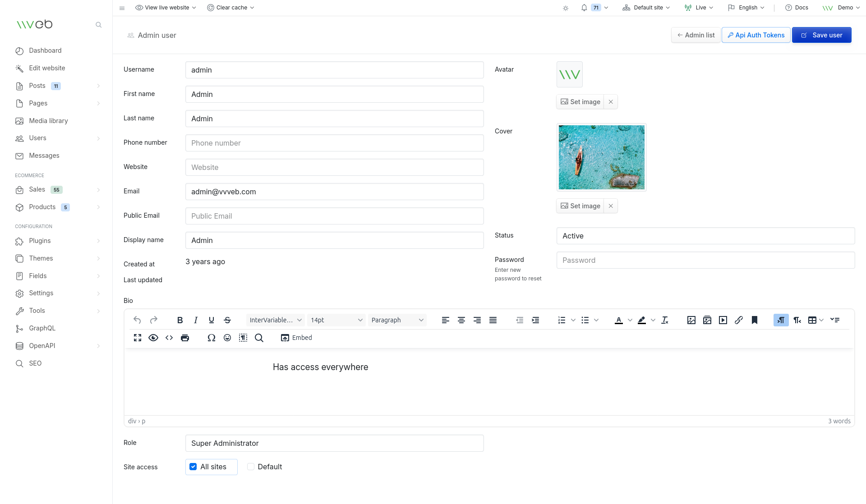The image size is (866, 504).
Task: Open Media library in sidebar
Action: [48, 121]
